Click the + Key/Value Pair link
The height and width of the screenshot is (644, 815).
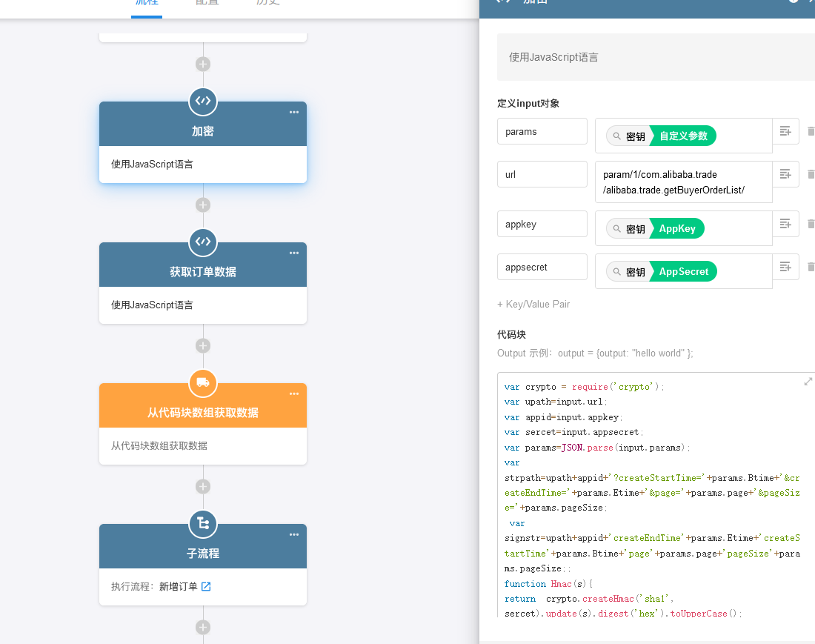click(533, 304)
